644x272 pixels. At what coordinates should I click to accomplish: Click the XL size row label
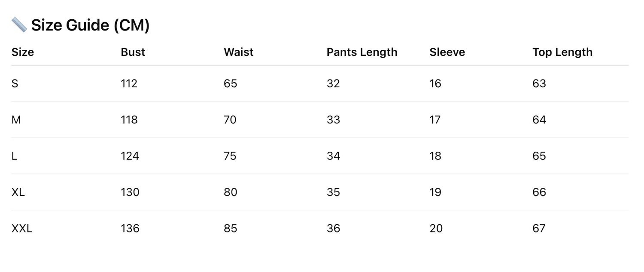pos(18,192)
